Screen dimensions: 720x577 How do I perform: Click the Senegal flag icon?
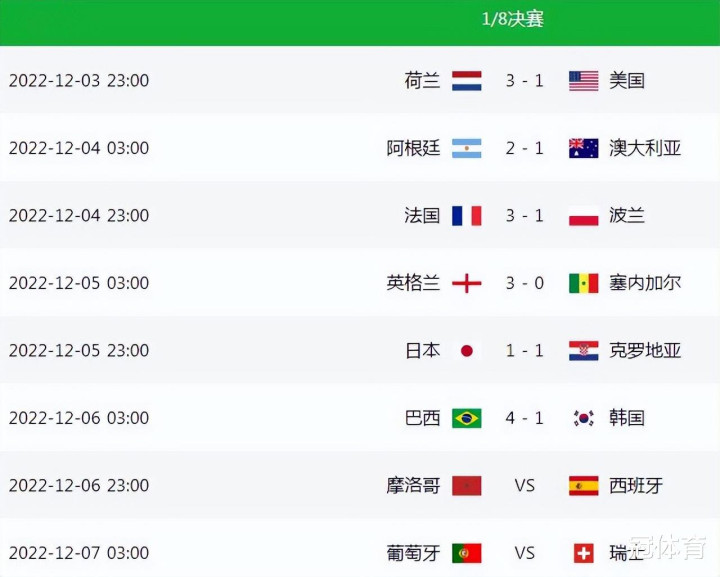pos(584,283)
